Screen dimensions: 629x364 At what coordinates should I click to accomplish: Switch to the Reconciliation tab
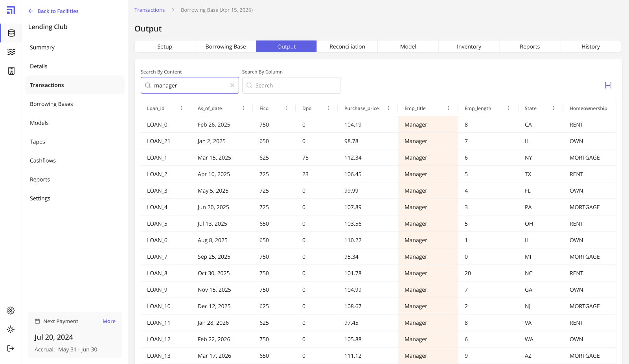(x=347, y=46)
